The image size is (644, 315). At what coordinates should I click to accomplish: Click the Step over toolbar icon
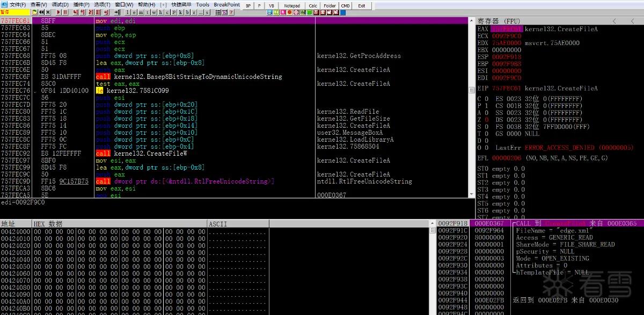82,12
